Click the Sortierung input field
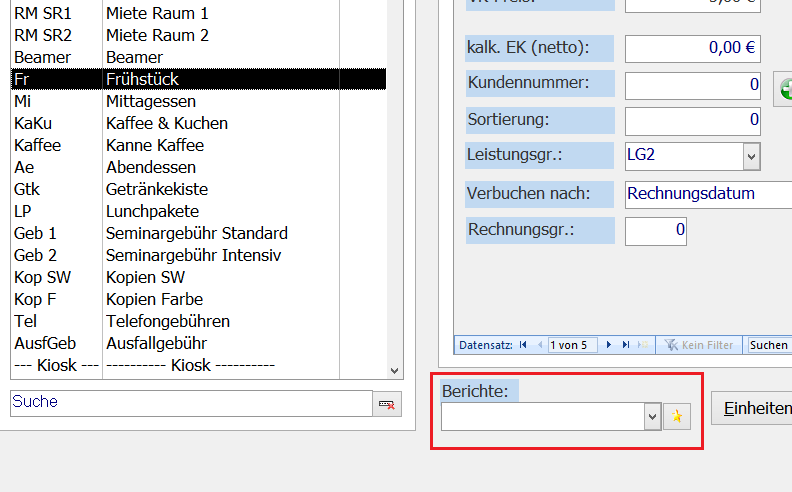Image resolution: width=792 pixels, height=492 pixels. tap(692, 121)
